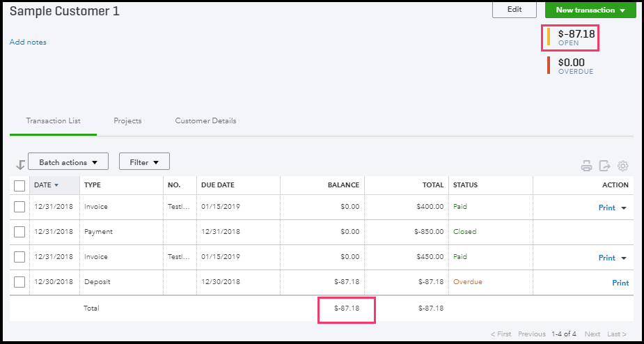Click the print list icon above table
The width and height of the screenshot is (644, 344).
coord(586,166)
